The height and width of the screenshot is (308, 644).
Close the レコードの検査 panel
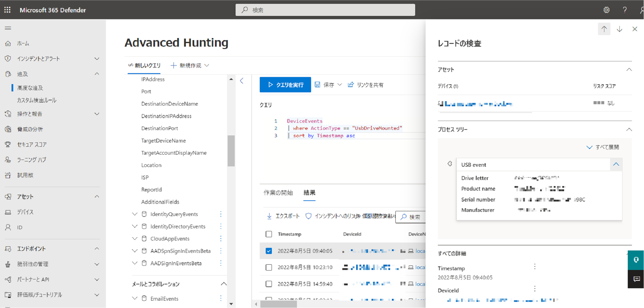click(x=635, y=29)
